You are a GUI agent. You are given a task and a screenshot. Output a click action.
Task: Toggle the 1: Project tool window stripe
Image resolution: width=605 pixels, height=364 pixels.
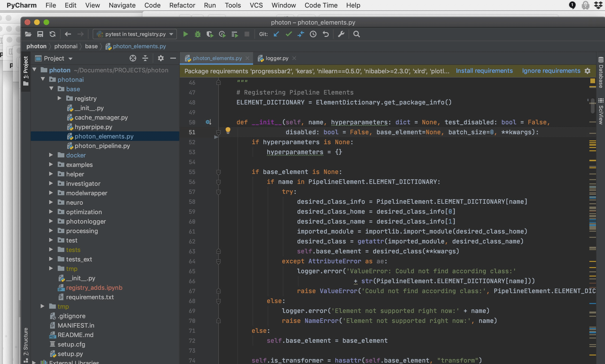click(x=26, y=71)
